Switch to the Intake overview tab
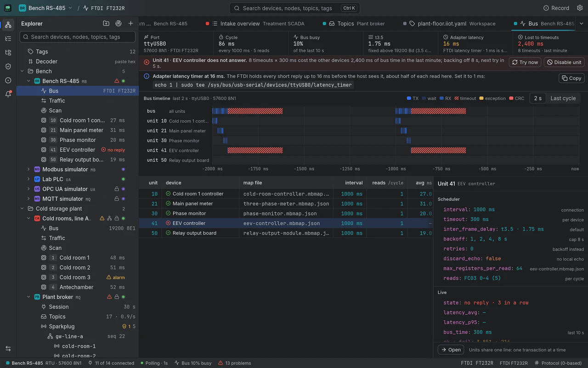 (x=255, y=23)
